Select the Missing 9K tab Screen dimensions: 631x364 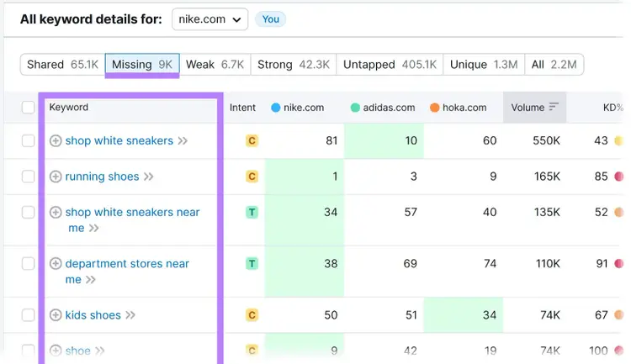(x=142, y=65)
